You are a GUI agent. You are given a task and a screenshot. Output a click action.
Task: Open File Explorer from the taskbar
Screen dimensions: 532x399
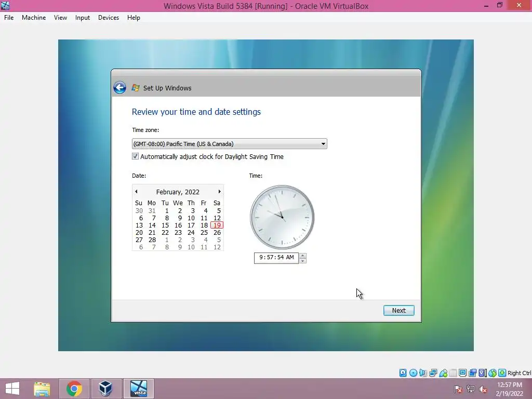pyautogui.click(x=42, y=389)
